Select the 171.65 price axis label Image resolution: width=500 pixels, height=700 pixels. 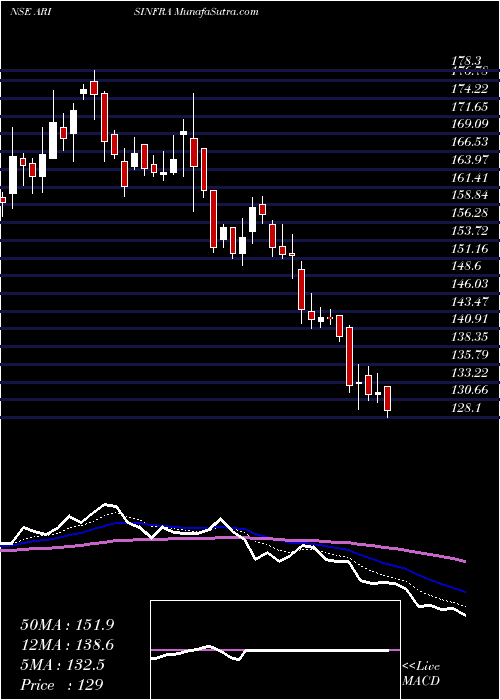point(470,107)
